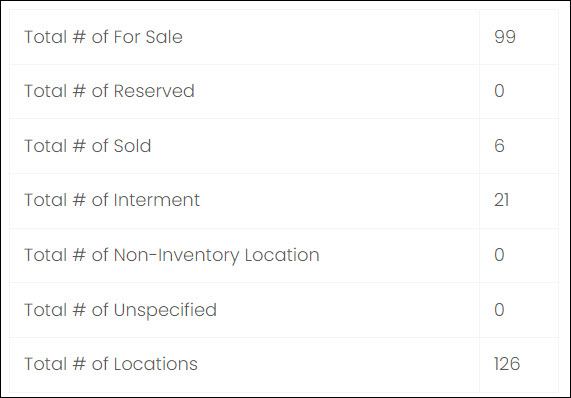Click the word Locations in the last row
571x398 pixels.
pyautogui.click(x=156, y=364)
